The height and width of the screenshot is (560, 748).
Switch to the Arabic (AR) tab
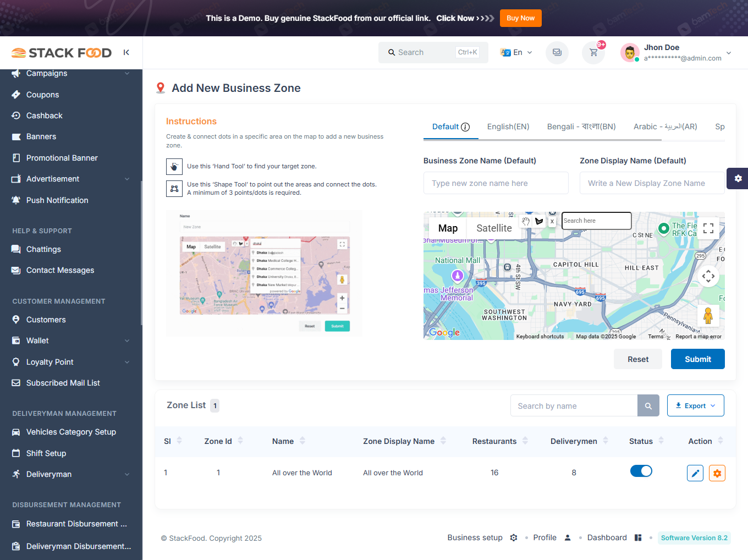(x=665, y=127)
